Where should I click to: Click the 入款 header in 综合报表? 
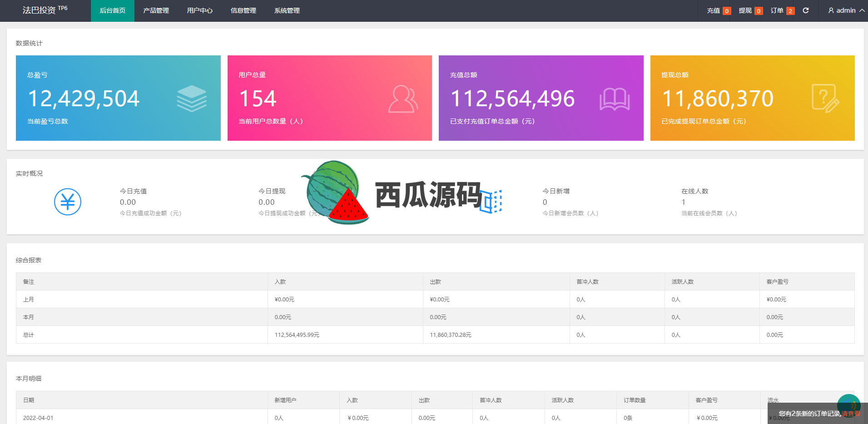[x=280, y=281]
